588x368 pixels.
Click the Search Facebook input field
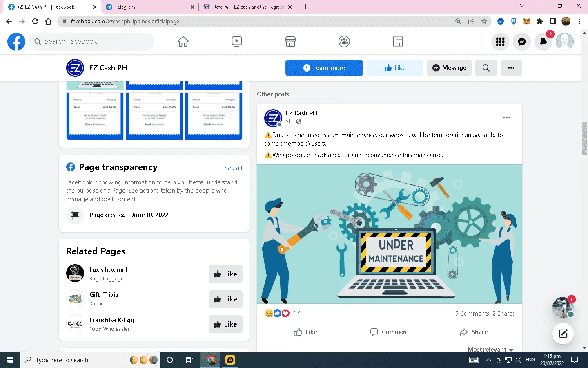pyautogui.click(x=91, y=42)
